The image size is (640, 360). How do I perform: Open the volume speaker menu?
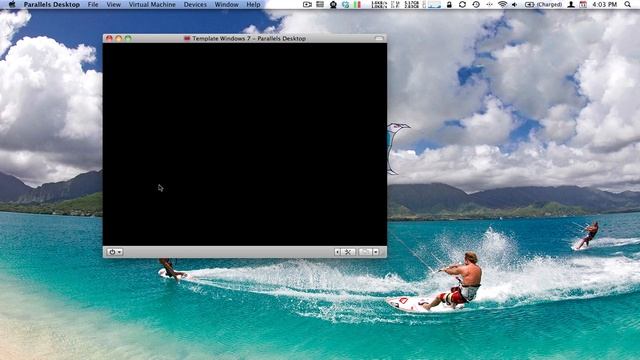(x=515, y=4)
